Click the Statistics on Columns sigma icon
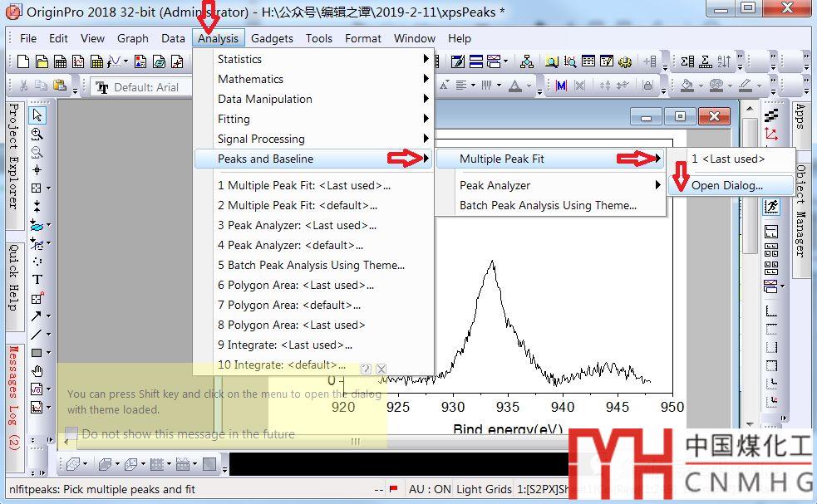817x504 pixels. pyautogui.click(x=687, y=61)
